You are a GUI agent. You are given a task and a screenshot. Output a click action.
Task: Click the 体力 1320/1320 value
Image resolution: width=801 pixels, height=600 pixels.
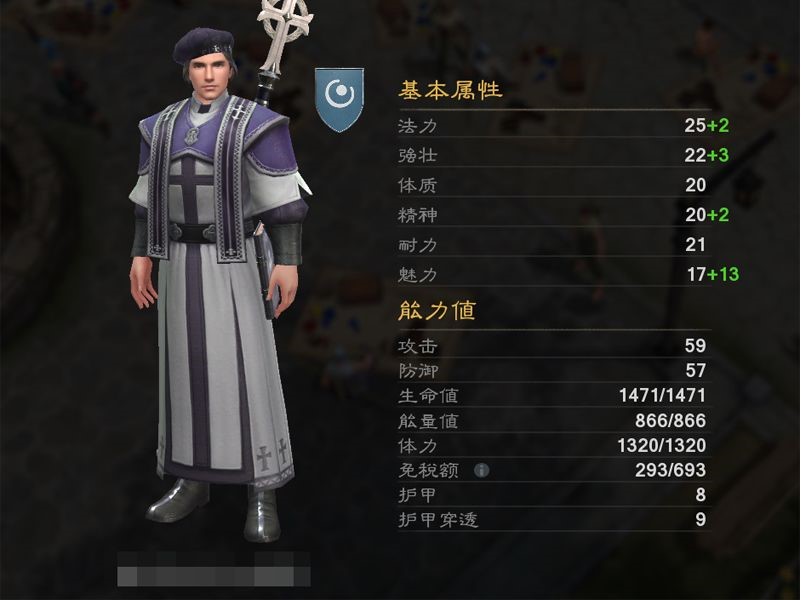tap(662, 445)
